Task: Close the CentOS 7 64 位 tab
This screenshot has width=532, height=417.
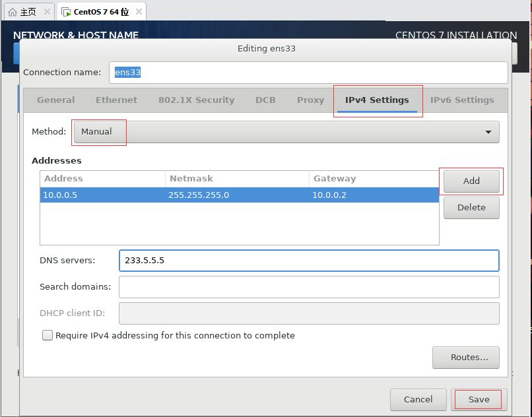Action: [x=139, y=12]
